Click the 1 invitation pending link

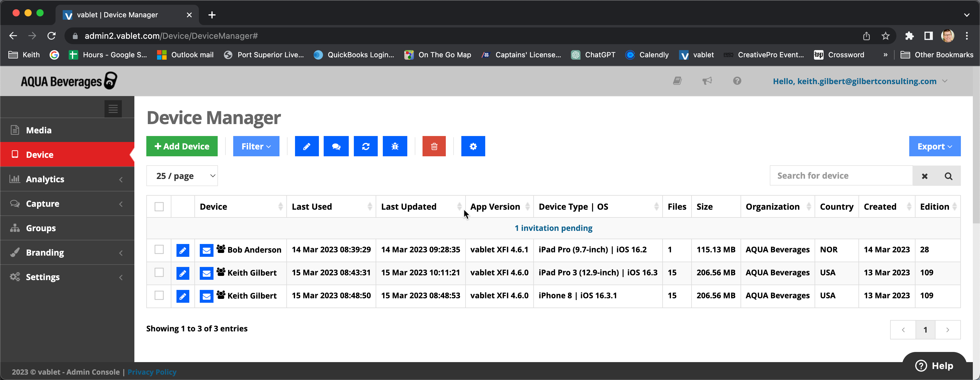[553, 228]
